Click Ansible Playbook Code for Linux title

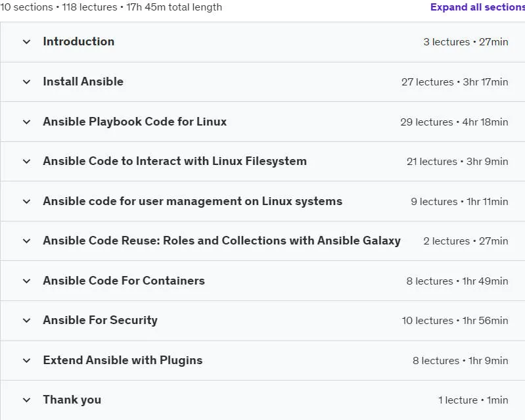[135, 122]
